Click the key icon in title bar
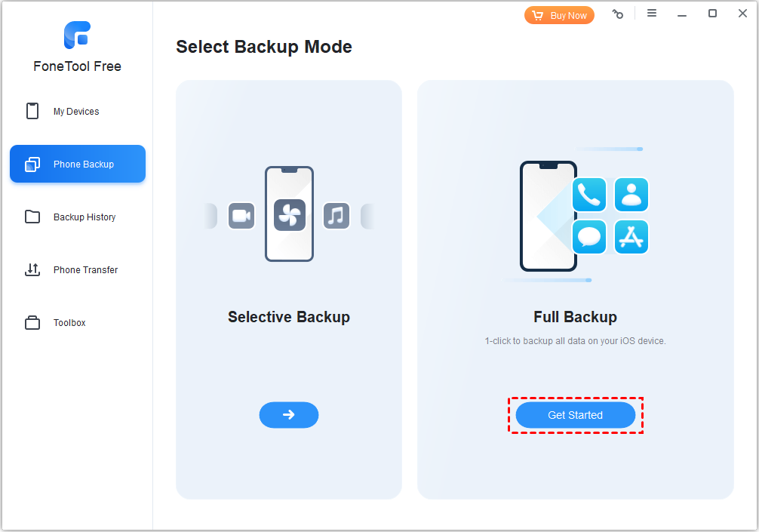759x532 pixels. 618,14
